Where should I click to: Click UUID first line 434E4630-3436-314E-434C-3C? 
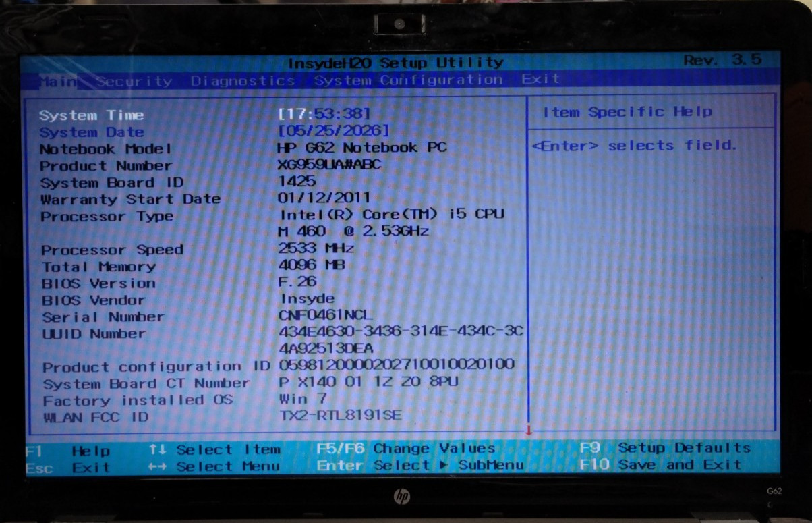[401, 332]
